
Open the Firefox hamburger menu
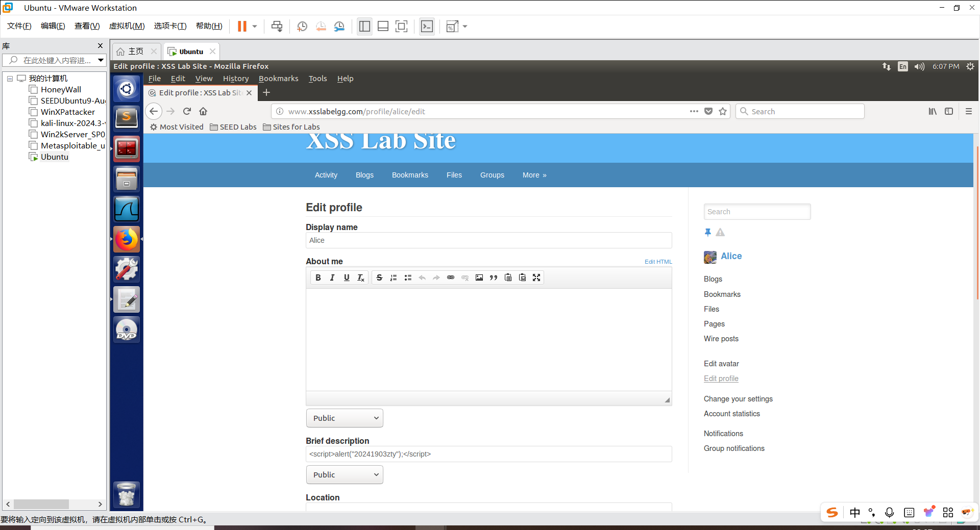point(968,111)
